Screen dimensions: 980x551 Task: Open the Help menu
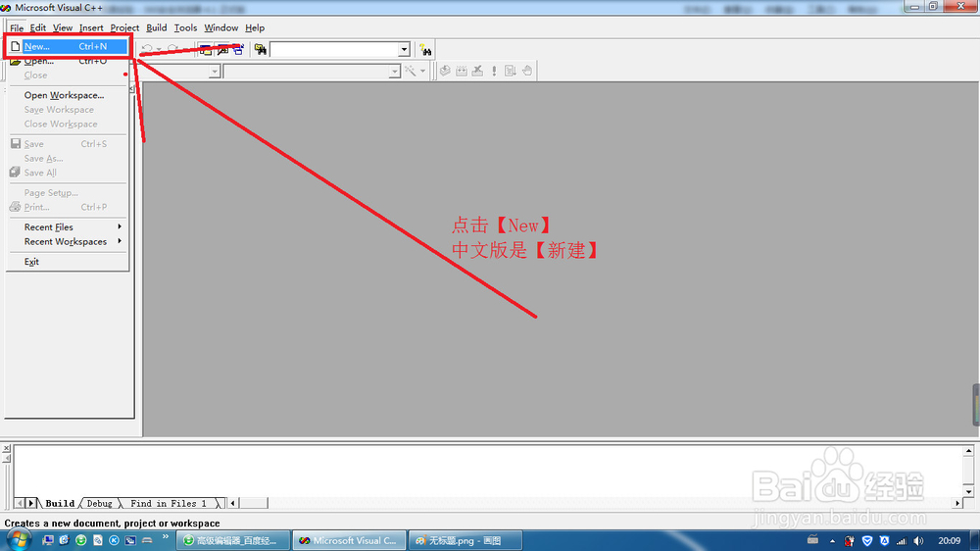(255, 27)
